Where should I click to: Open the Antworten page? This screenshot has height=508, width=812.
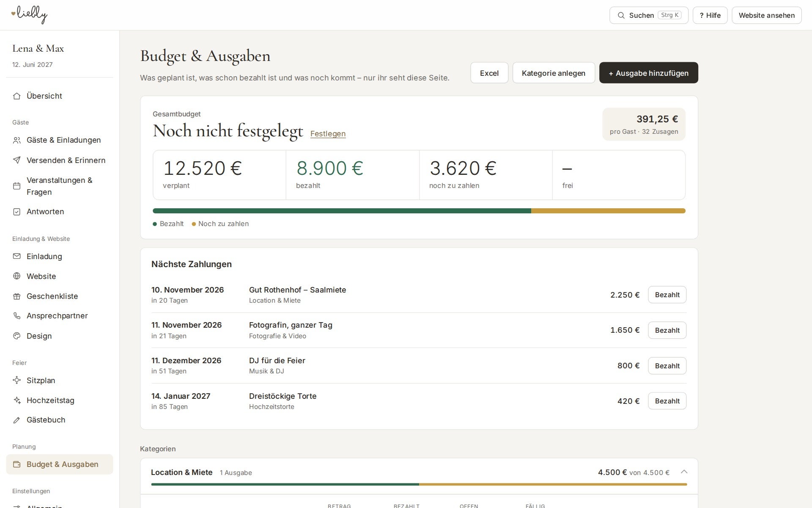click(x=60, y=212)
